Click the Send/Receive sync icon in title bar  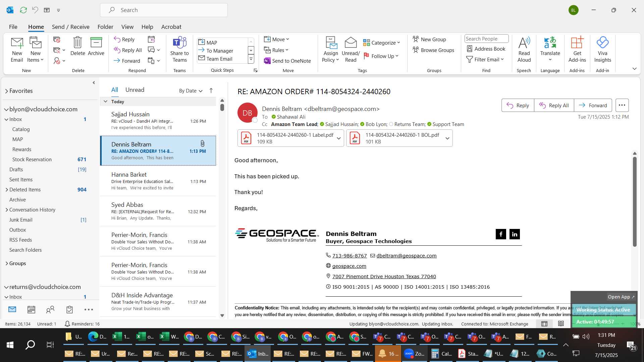click(23, 10)
